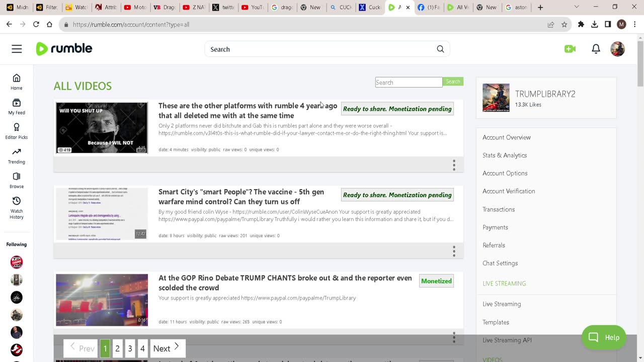Go to page 2 of videos
This screenshot has width=644, height=362.
[x=117, y=348]
